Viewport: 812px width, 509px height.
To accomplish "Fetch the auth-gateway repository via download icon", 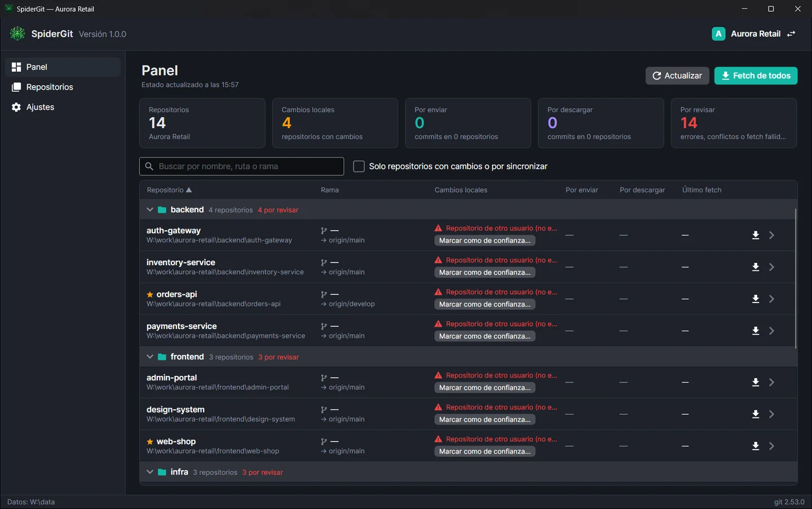I will (x=756, y=235).
